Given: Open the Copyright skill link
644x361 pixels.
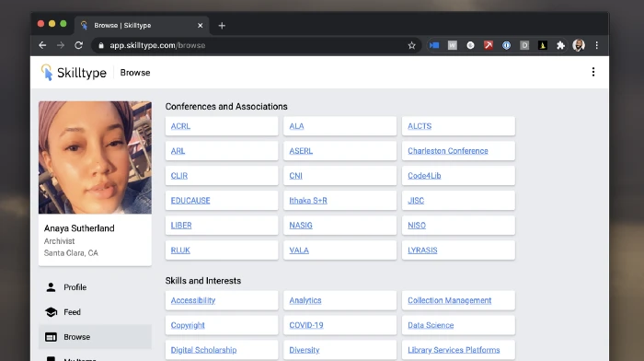Looking at the screenshot, I should [188, 325].
